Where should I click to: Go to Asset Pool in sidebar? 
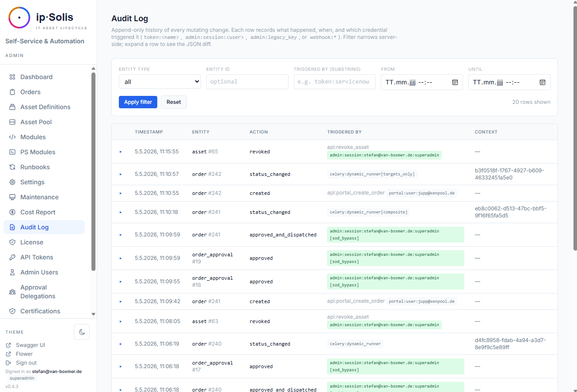coord(44,122)
